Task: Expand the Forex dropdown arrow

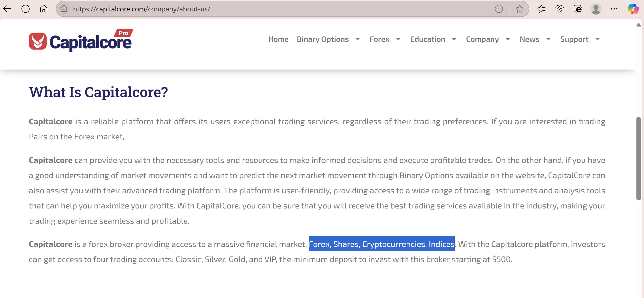Action: [x=398, y=39]
